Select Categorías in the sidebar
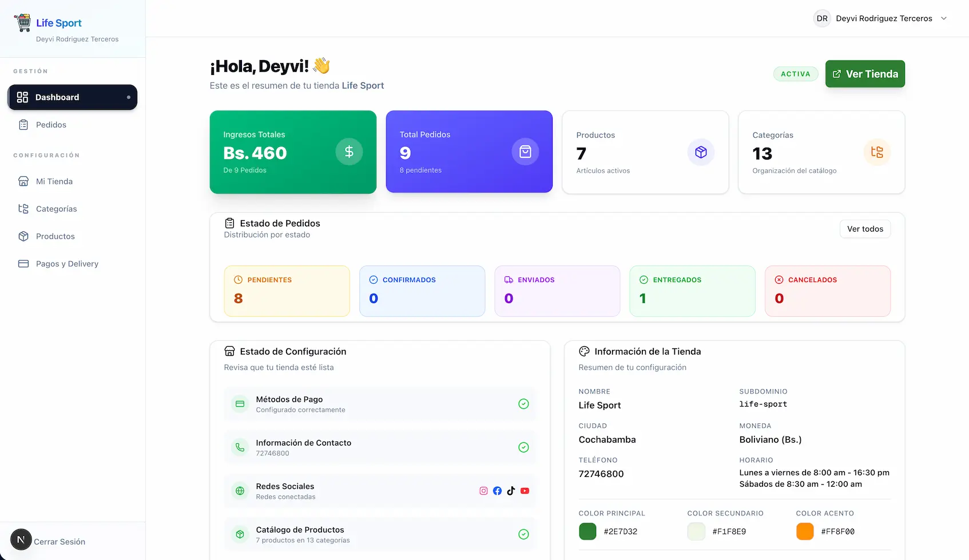Viewport: 969px width, 560px height. [x=73, y=209]
